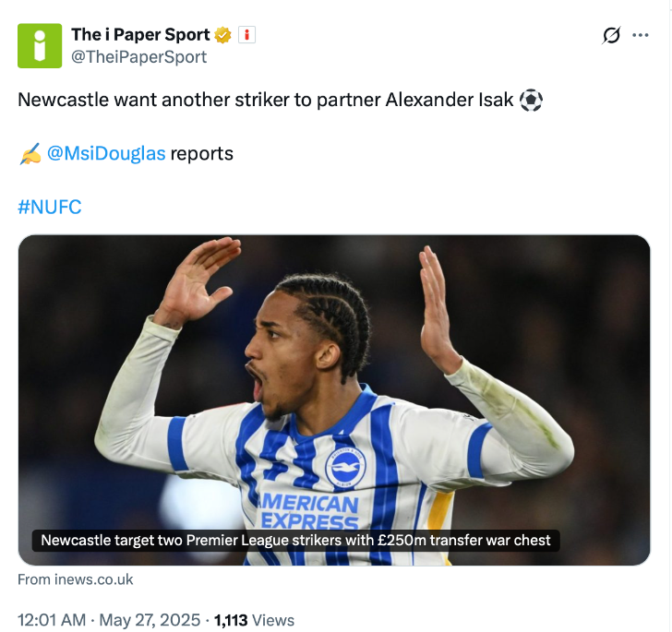The height and width of the screenshot is (632, 672).
Task: Open the Grok slashed-circle icon
Action: click(611, 35)
